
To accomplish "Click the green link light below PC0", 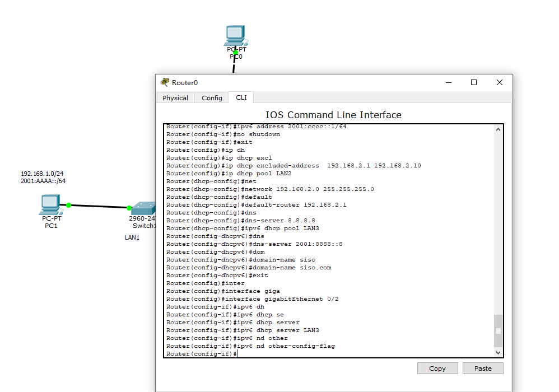I will click(x=236, y=53).
